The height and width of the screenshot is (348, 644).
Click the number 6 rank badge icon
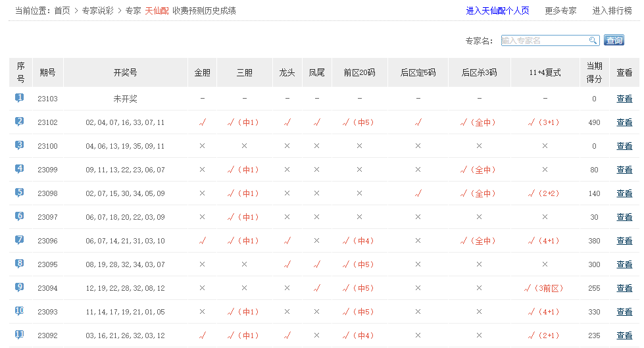click(x=20, y=216)
